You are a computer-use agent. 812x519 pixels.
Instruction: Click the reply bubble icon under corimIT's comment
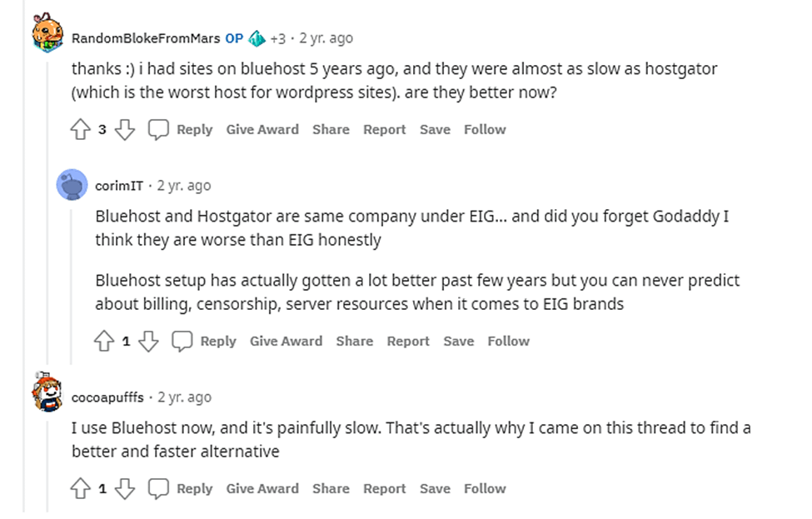[x=182, y=341]
